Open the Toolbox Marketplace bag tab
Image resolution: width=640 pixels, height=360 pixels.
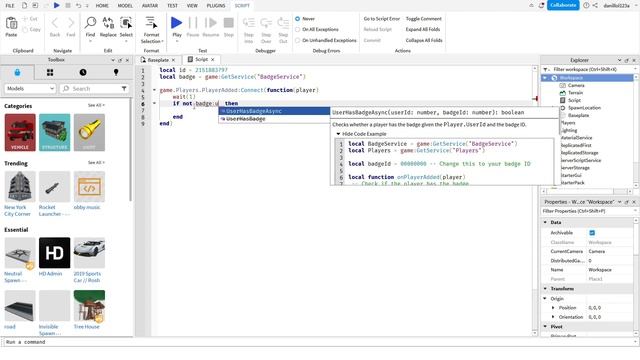click(x=17, y=72)
